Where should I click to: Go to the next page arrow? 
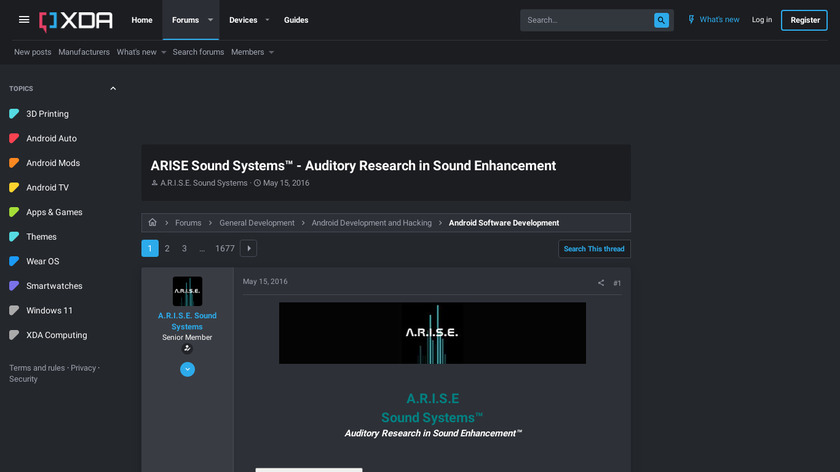coord(248,248)
